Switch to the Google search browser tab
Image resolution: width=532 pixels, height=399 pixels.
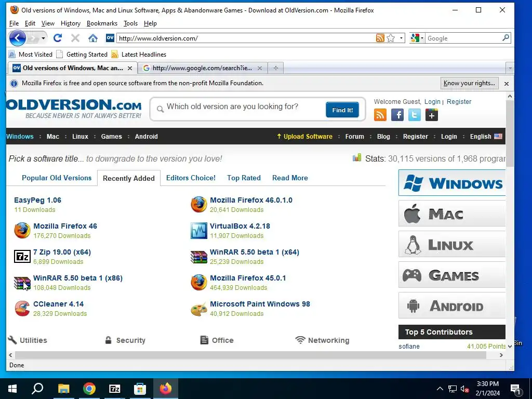point(202,68)
